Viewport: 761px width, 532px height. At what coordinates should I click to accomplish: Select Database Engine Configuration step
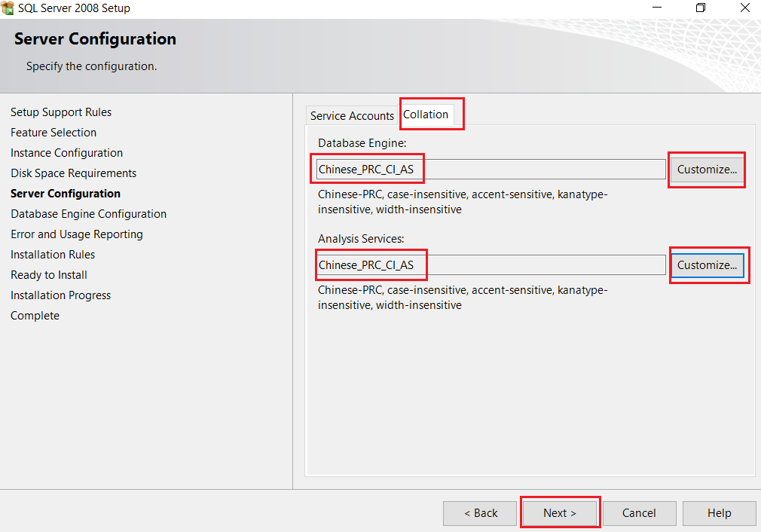(88, 214)
